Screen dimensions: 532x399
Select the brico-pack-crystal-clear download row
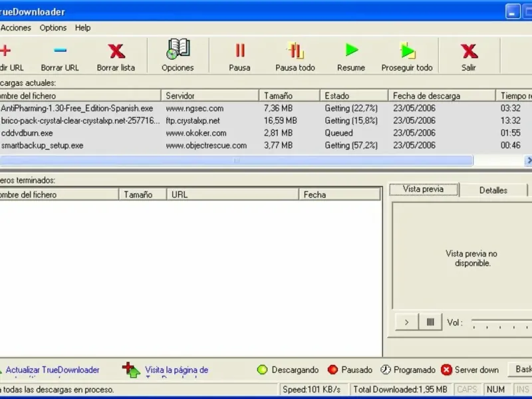point(266,121)
